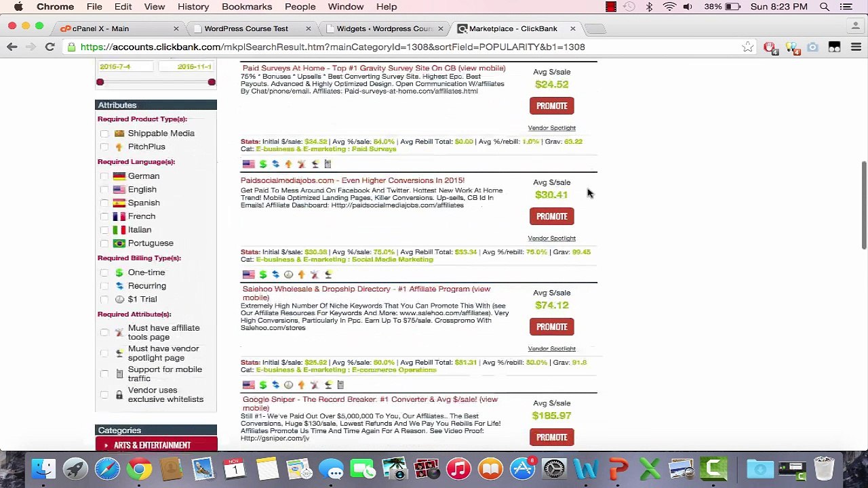Open Vendor Spotlight for Salehoo
This screenshot has width=868, height=488.
click(551, 348)
